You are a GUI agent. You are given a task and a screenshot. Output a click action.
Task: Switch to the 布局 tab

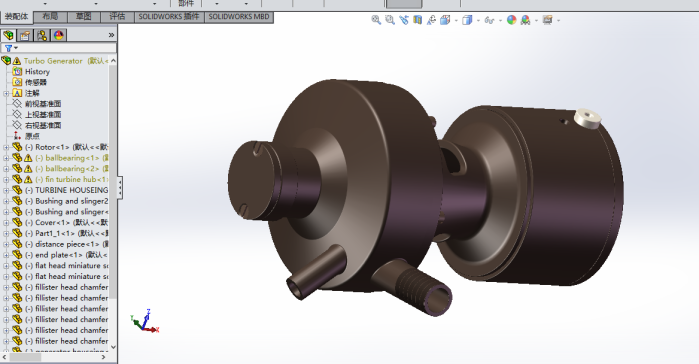tap(50, 16)
